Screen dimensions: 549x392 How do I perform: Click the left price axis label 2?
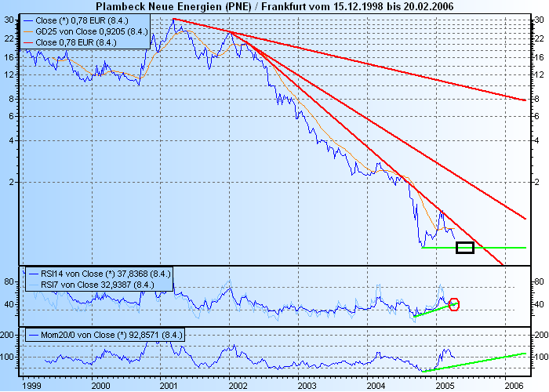coord(12,183)
